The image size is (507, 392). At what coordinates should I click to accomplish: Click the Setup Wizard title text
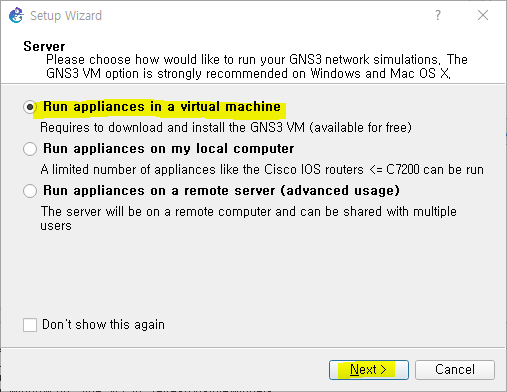(x=66, y=16)
